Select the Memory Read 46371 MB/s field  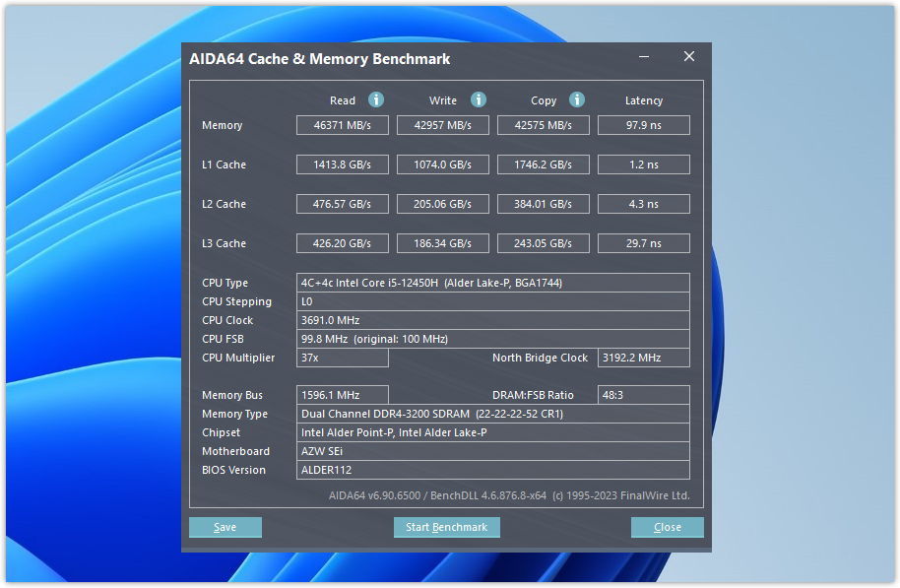pos(343,125)
